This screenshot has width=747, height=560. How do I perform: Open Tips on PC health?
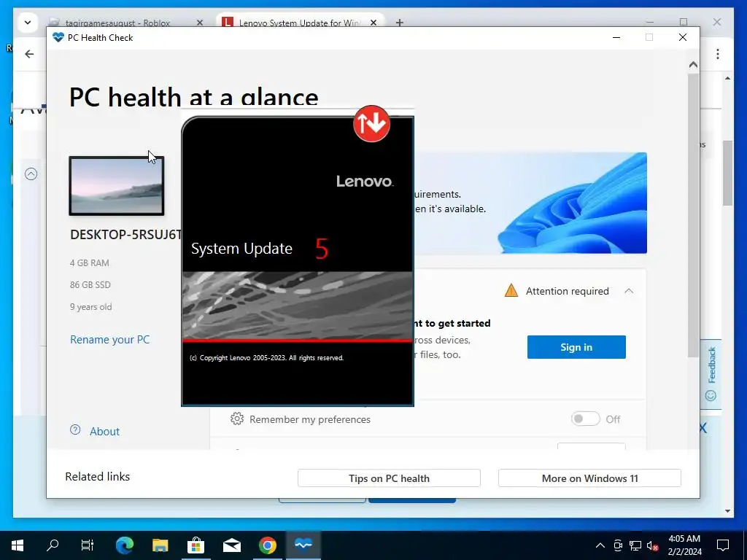389,478
